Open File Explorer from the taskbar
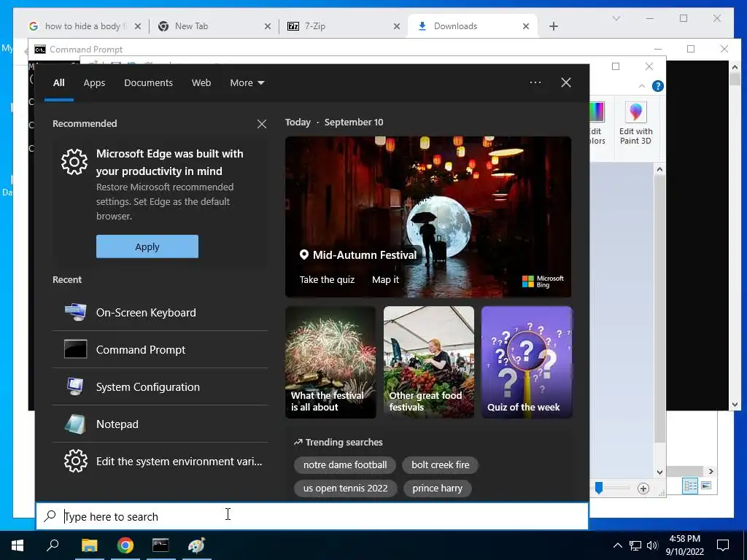Screen dimensions: 747x560 tap(89, 545)
